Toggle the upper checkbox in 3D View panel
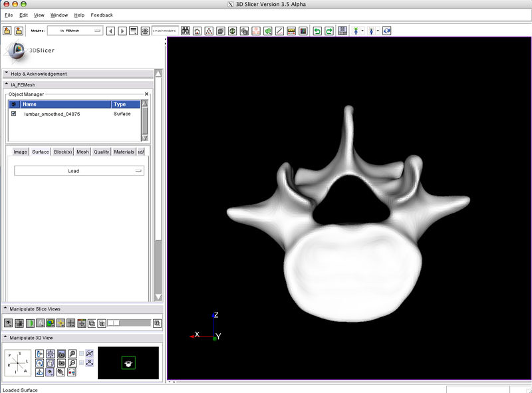532x393 pixels. [x=82, y=354]
